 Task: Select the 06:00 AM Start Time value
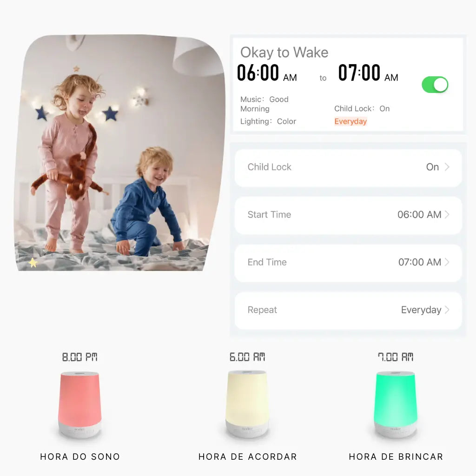(419, 215)
